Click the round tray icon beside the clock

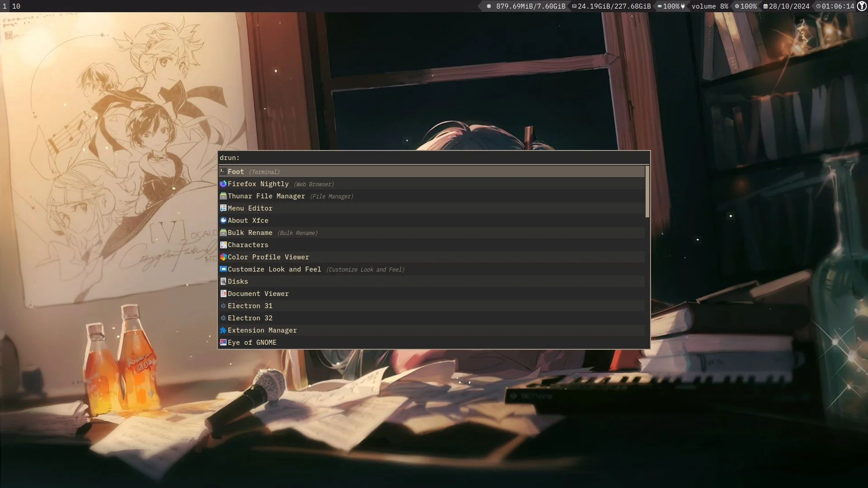[x=862, y=6]
